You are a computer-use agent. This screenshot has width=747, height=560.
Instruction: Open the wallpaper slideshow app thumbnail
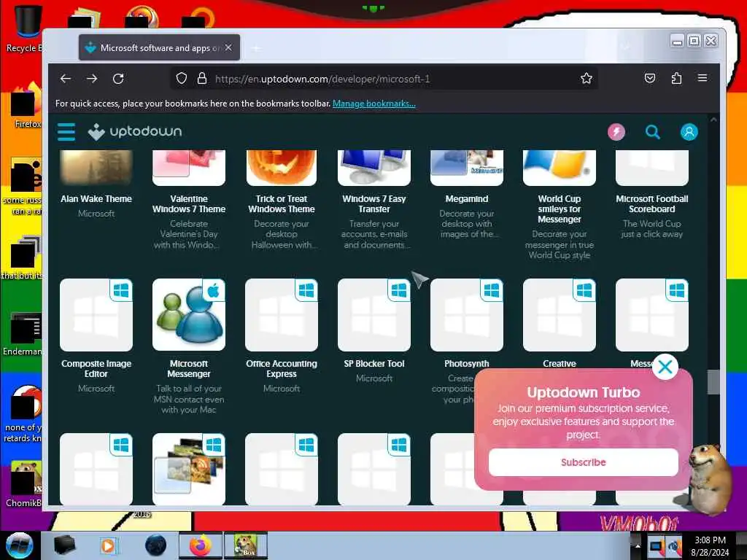189,469
